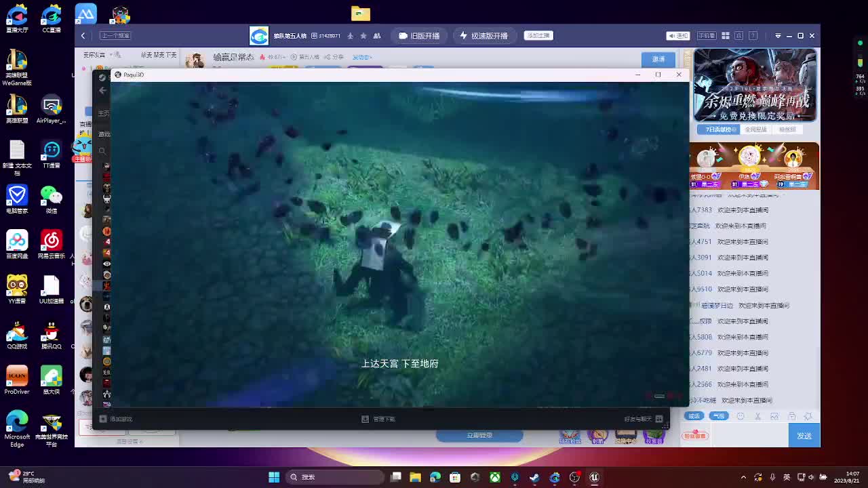Enable the 诚话 chat filter toggle
Image resolution: width=868 pixels, height=488 pixels.
pos(694,416)
